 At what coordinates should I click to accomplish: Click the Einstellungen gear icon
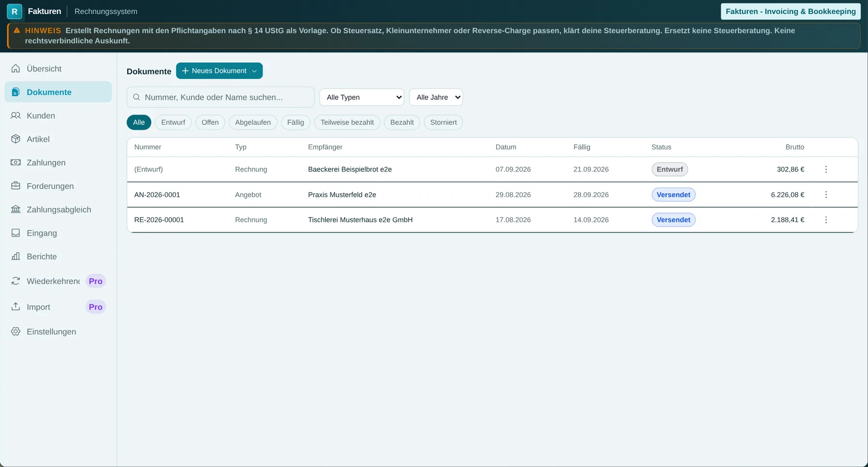point(16,332)
